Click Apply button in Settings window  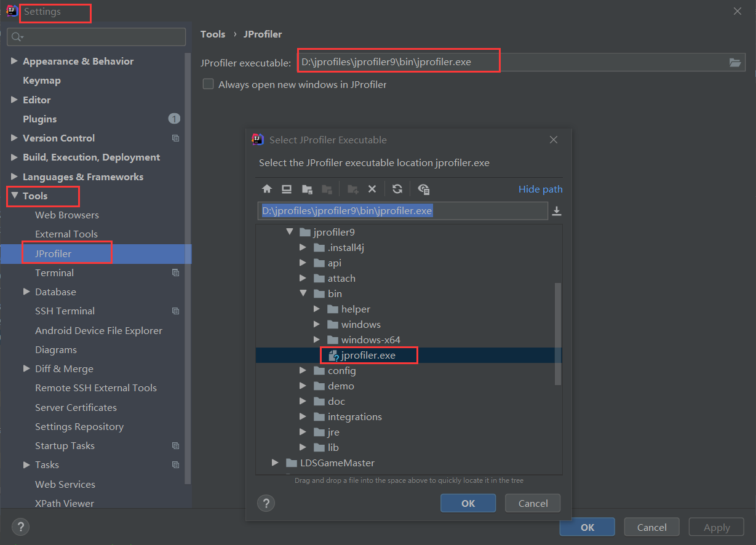point(717,527)
